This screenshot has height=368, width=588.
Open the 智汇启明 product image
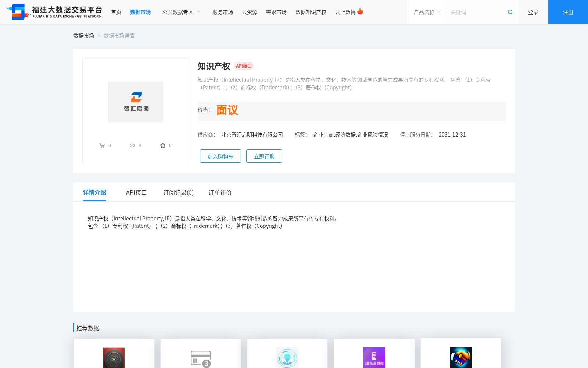click(136, 102)
